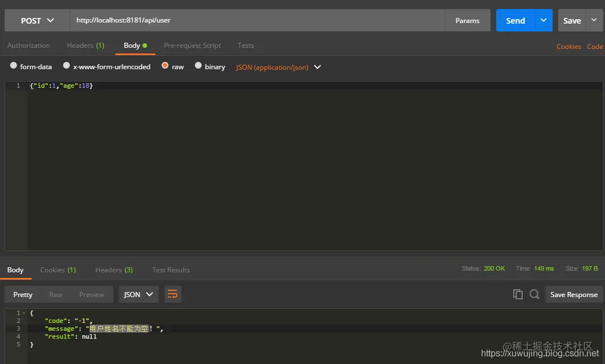Open the Tests tab
The width and height of the screenshot is (605, 364).
pyautogui.click(x=246, y=46)
